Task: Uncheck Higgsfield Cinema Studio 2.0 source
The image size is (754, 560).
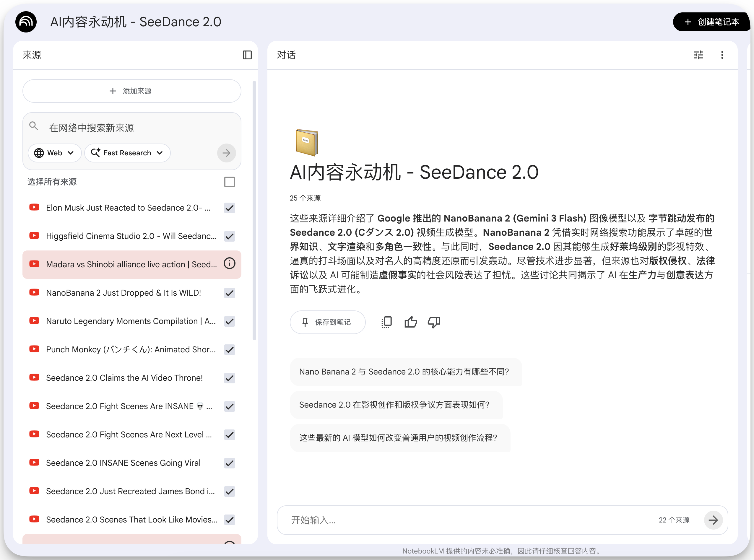Action: [x=230, y=236]
